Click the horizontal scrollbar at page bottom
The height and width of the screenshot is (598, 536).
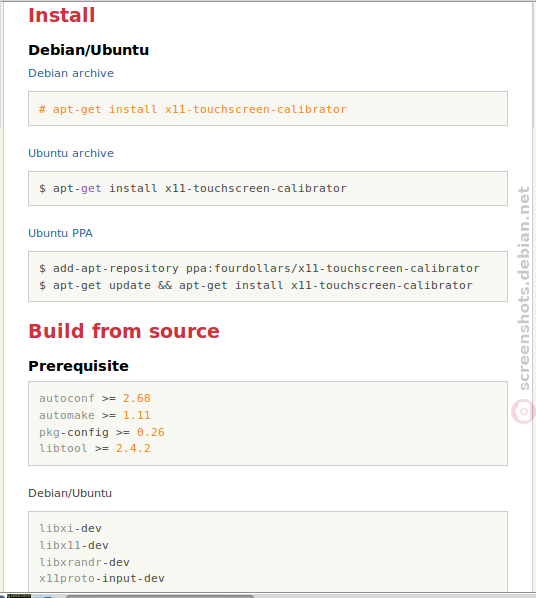159,596
